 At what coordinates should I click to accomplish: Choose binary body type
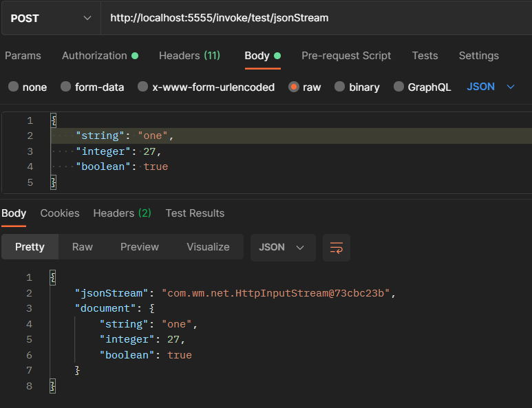coord(357,87)
